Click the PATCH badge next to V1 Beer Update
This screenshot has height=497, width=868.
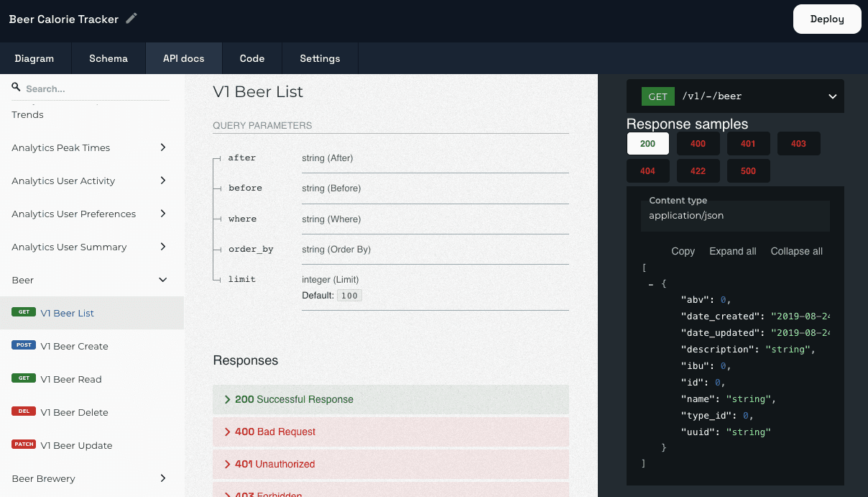[24, 444]
